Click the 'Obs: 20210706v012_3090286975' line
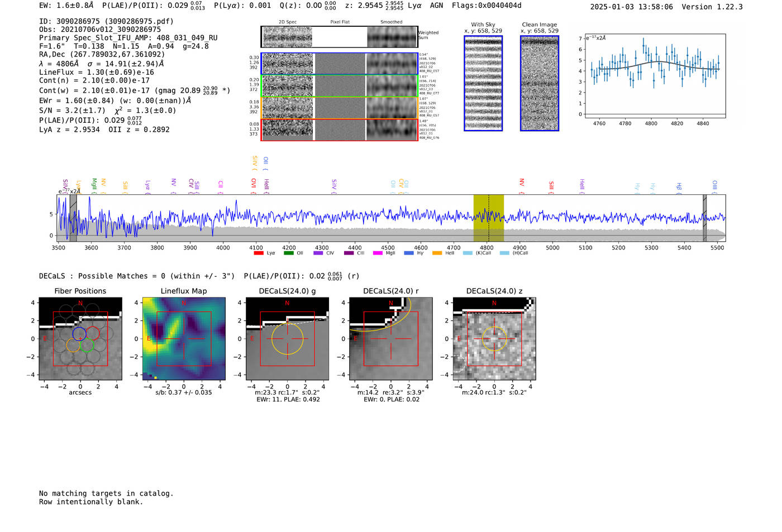The height and width of the screenshot is (532, 782). [x=100, y=30]
